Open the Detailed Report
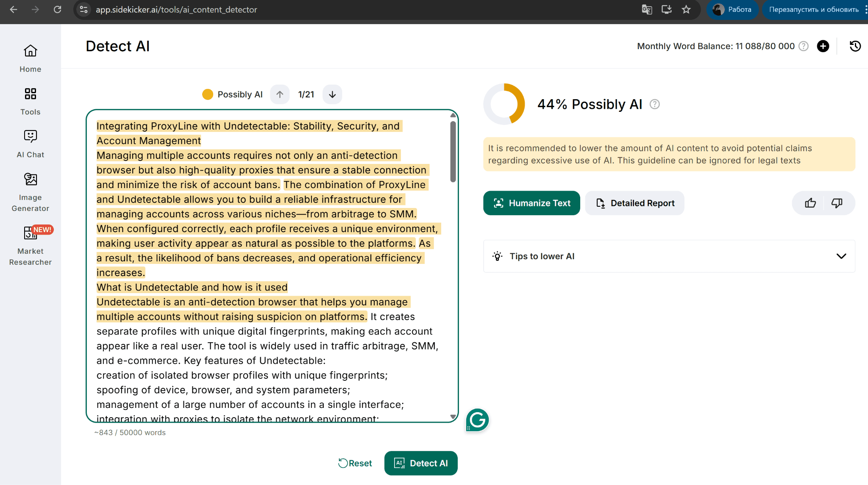 click(x=634, y=203)
